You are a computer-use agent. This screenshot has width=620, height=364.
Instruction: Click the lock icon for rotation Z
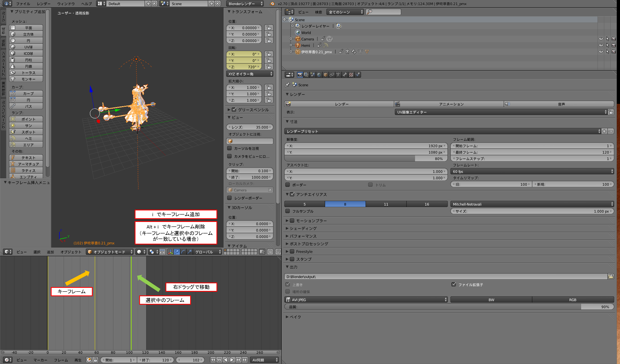pyautogui.click(x=269, y=67)
